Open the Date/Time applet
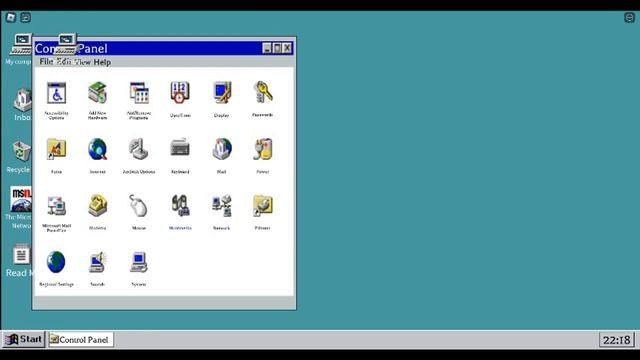This screenshot has width=640, height=360. click(180, 93)
